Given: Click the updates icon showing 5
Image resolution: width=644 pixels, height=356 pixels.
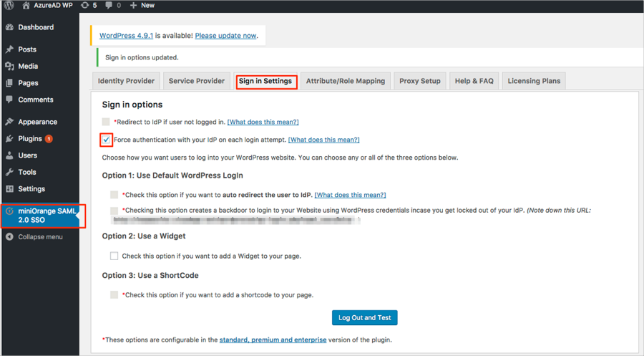Looking at the screenshot, I should [x=85, y=6].
